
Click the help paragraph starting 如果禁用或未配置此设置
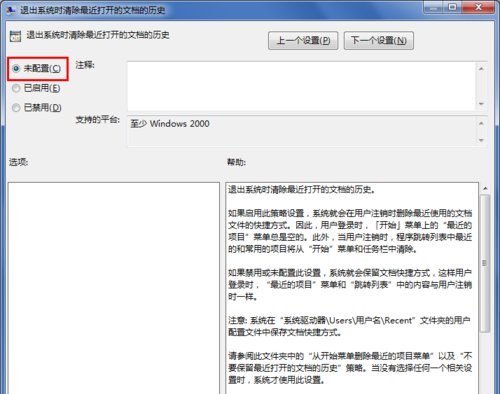pyautogui.click(x=350, y=285)
